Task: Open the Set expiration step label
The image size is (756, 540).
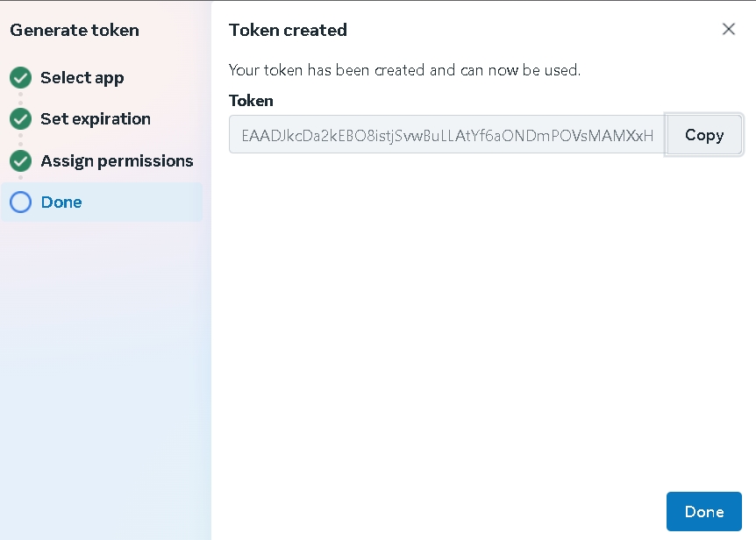Action: coord(95,119)
